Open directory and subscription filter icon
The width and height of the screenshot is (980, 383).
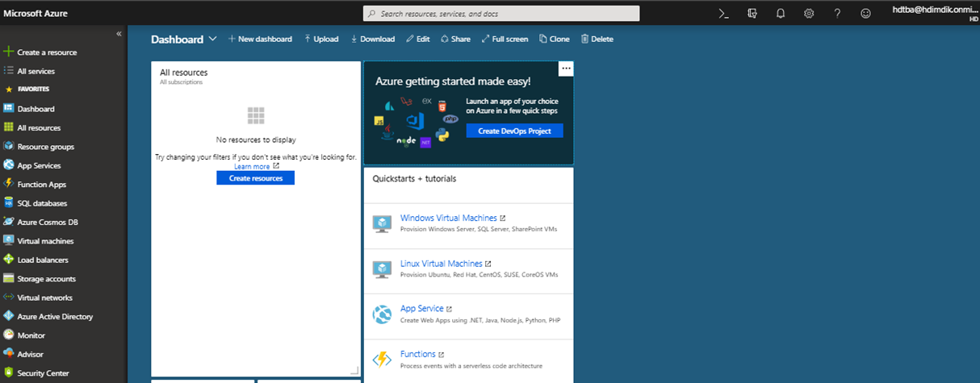(752, 14)
